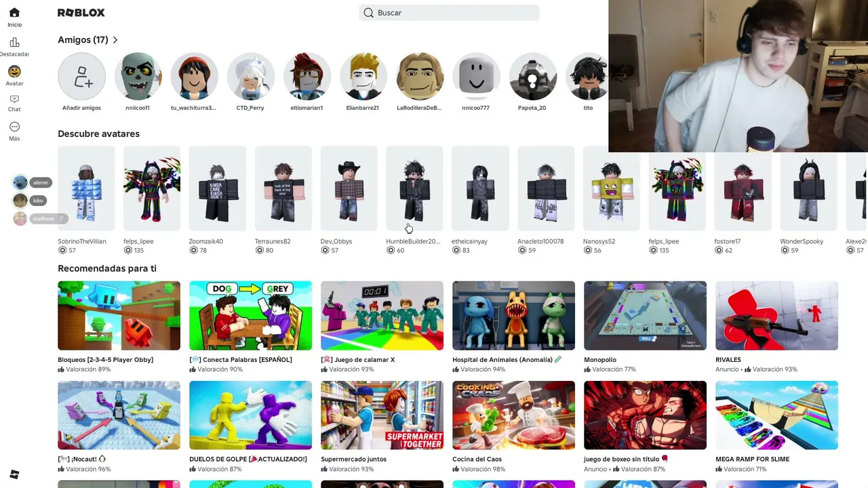Image resolution: width=868 pixels, height=488 pixels.
Task: Click the RIVALES game title link
Action: pyautogui.click(x=728, y=360)
